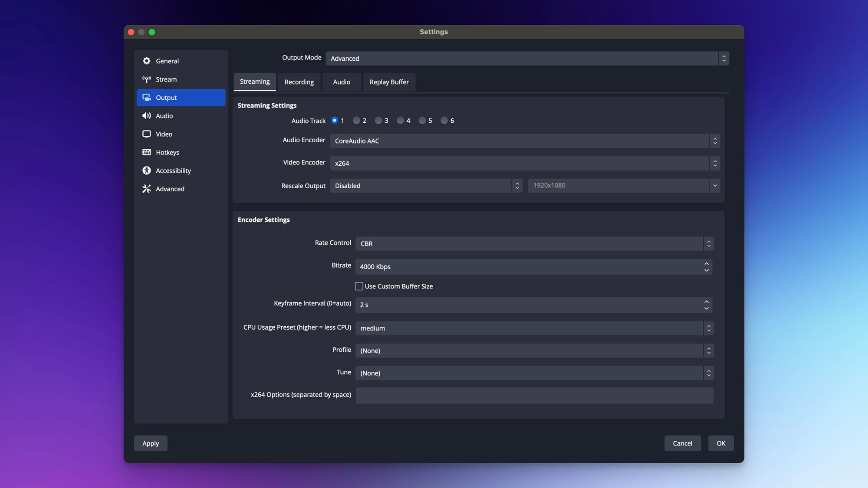The image size is (868, 488).
Task: Select Audio Track 6 radio button
Action: point(444,120)
